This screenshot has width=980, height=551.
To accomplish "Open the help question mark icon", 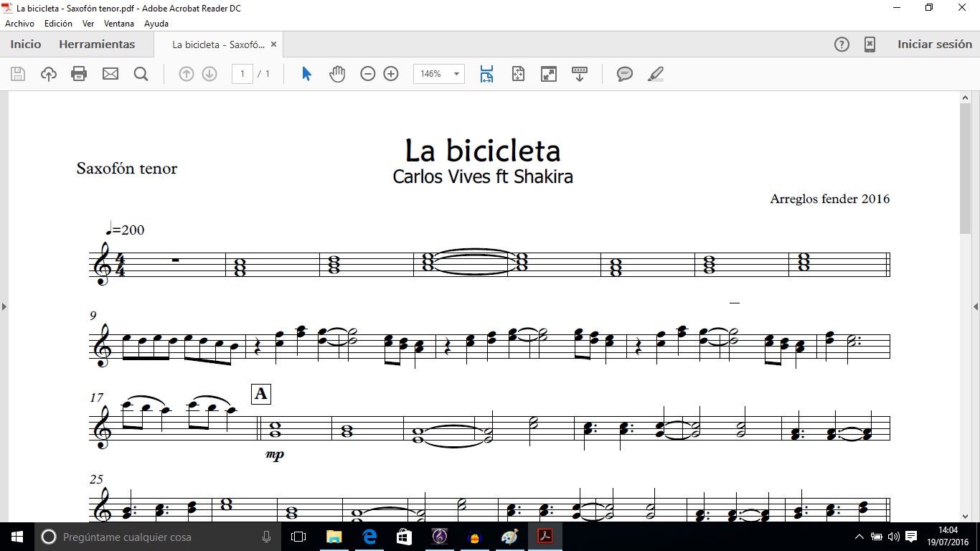I will click(842, 44).
